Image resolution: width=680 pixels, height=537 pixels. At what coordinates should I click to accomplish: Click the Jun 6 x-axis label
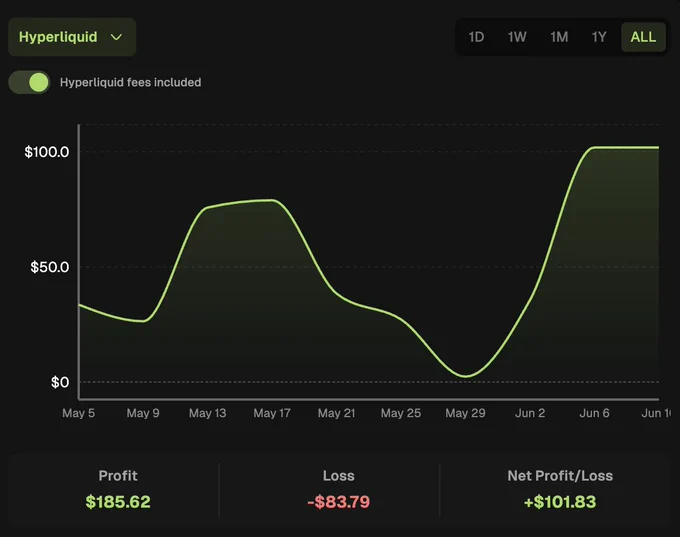pyautogui.click(x=594, y=413)
